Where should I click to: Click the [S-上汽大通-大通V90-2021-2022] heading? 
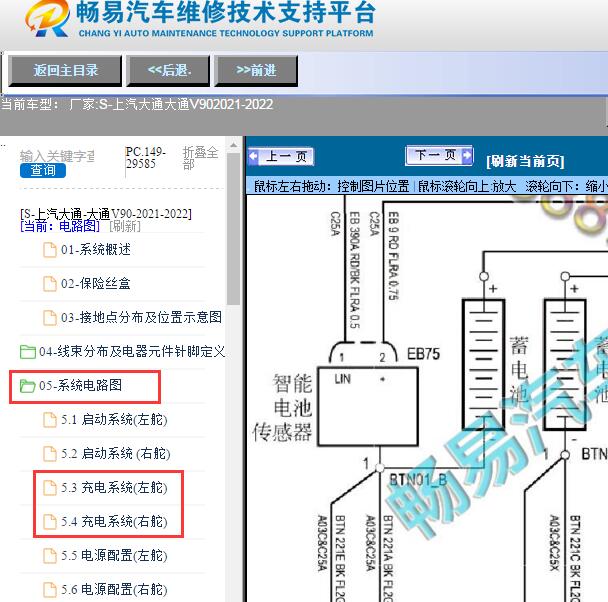tap(106, 214)
